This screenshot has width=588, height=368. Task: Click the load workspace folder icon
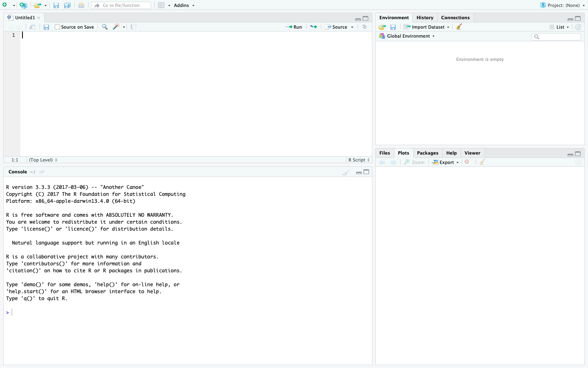[382, 27]
